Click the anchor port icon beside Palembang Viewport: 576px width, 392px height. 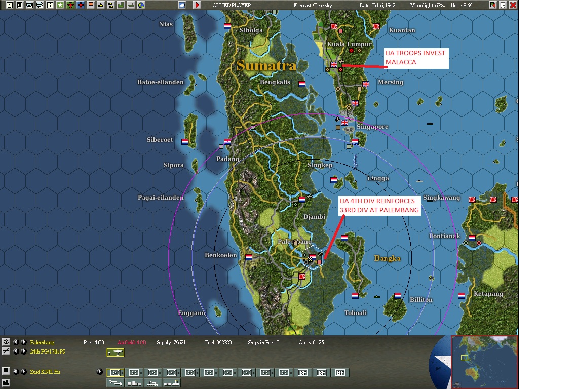click(x=6, y=342)
